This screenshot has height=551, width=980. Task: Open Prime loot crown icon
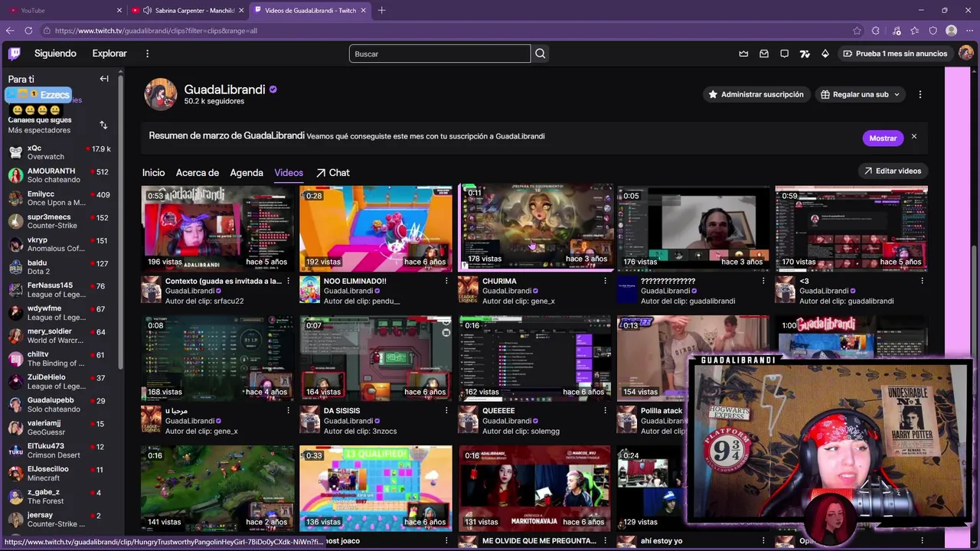743,54
